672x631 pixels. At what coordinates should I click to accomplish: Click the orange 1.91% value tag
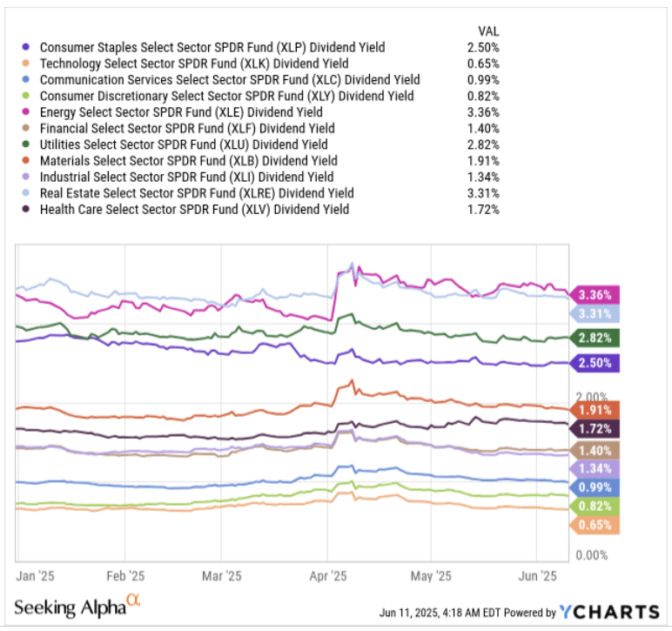(x=595, y=408)
